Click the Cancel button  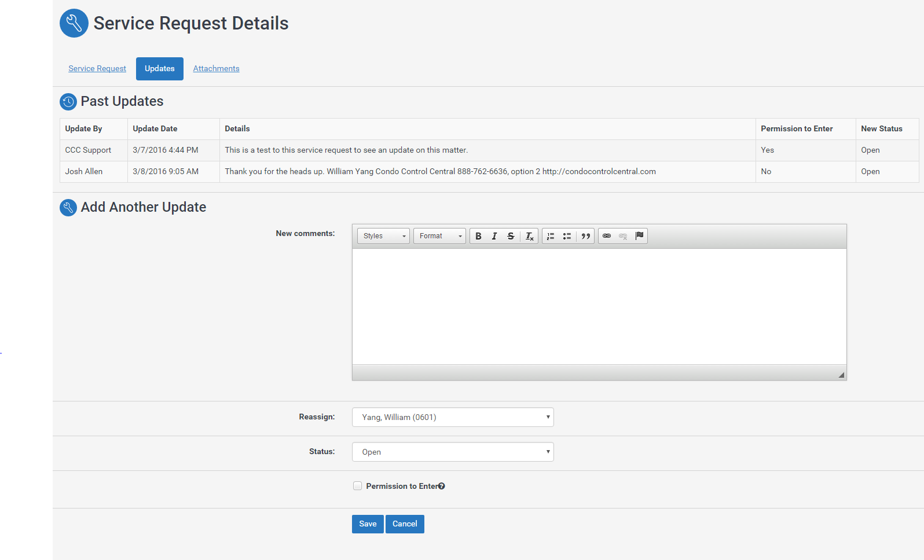coord(405,524)
